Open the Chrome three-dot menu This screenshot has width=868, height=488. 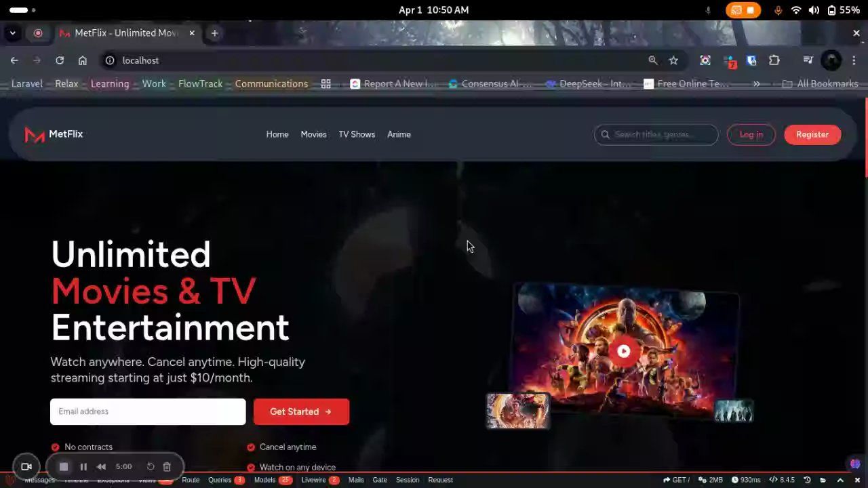(853, 60)
